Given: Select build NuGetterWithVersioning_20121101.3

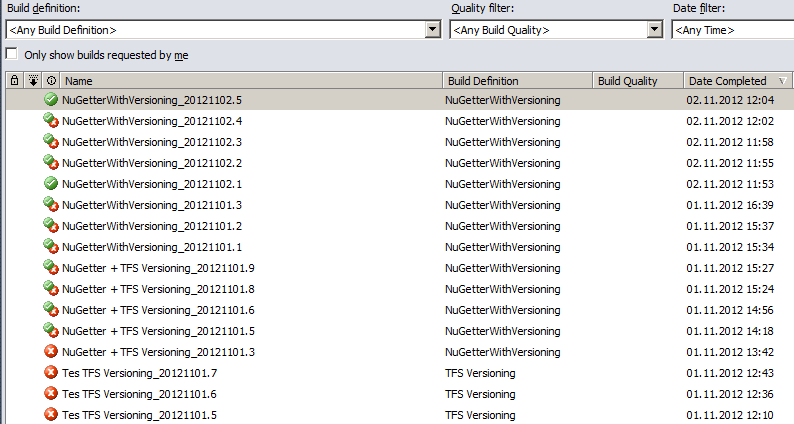Looking at the screenshot, I should [151, 205].
